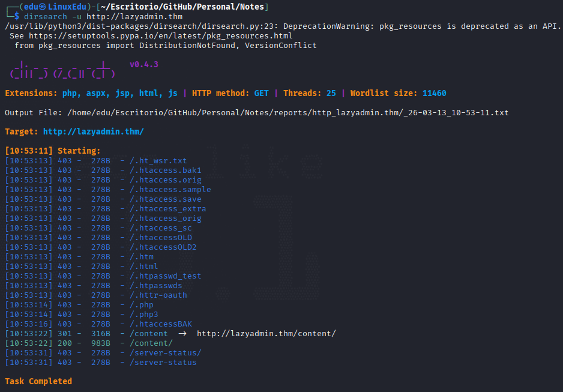Click the Threads 25 value
This screenshot has height=392, width=563.
[331, 93]
